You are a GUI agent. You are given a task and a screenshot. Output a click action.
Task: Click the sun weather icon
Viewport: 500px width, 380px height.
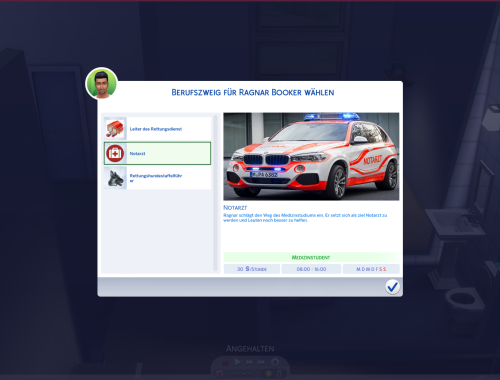point(269,374)
